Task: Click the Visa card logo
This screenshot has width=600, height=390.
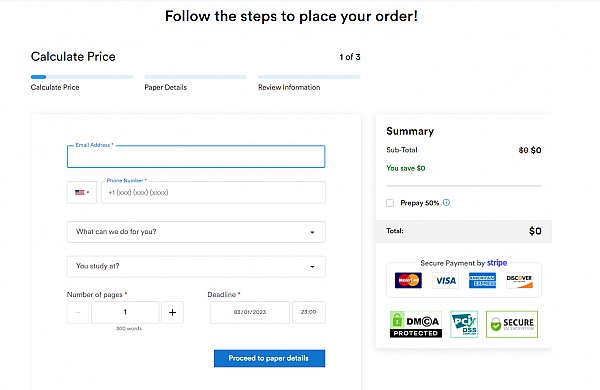Action: [445, 281]
